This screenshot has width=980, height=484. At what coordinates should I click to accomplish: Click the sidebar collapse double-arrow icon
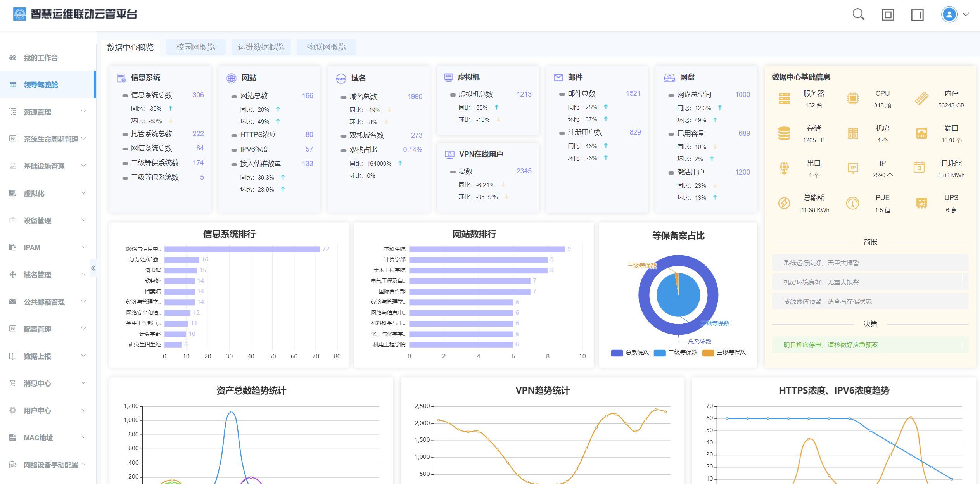[93, 268]
